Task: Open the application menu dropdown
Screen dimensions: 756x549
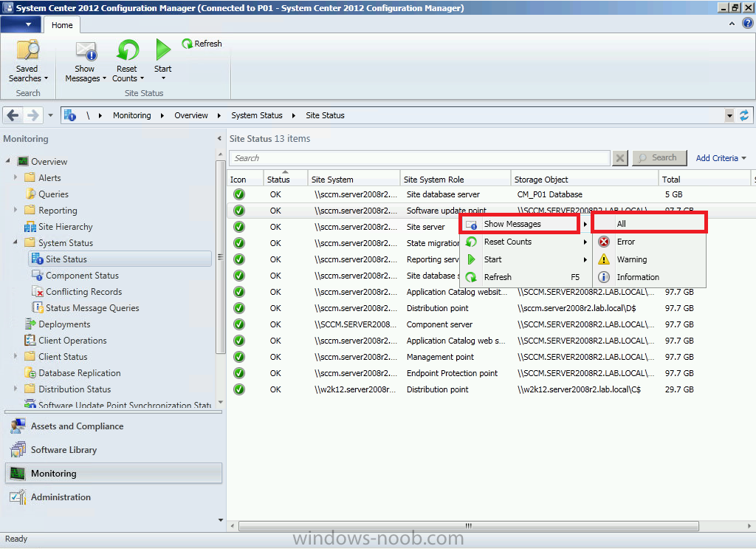Action: [20, 24]
